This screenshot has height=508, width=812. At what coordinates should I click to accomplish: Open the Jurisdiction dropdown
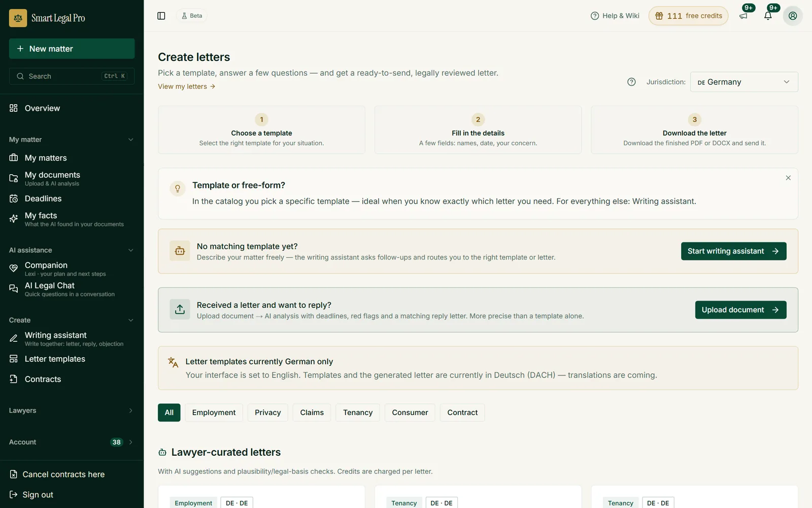[x=744, y=82]
